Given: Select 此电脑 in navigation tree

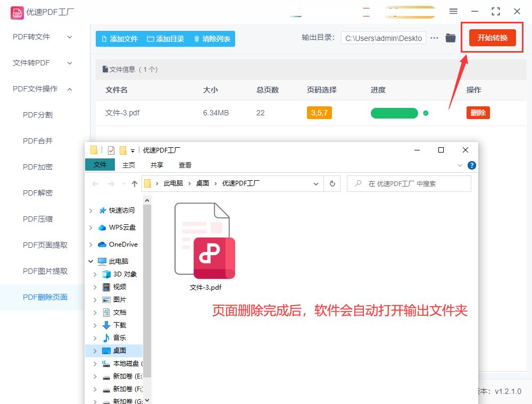Looking at the screenshot, I should point(119,262).
